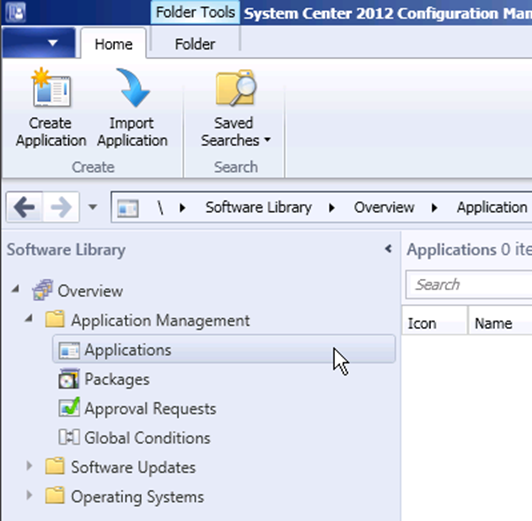Click the back navigation arrow
Screen dimensions: 532x521
[24, 207]
